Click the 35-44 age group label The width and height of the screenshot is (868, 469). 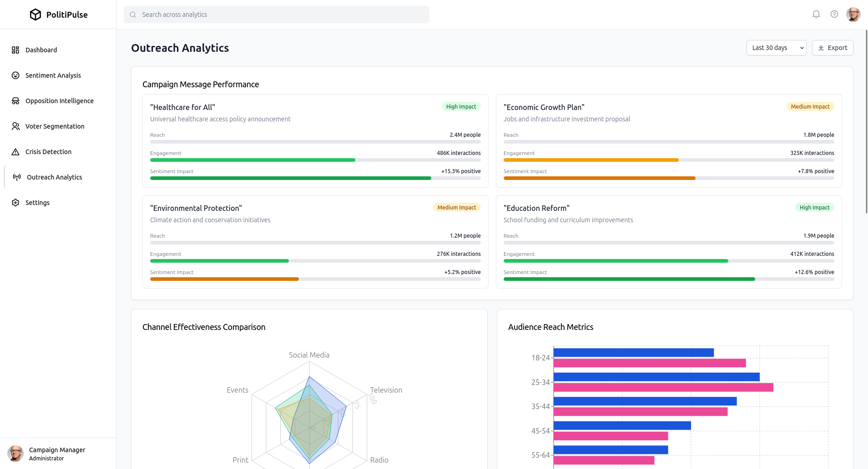pos(540,406)
